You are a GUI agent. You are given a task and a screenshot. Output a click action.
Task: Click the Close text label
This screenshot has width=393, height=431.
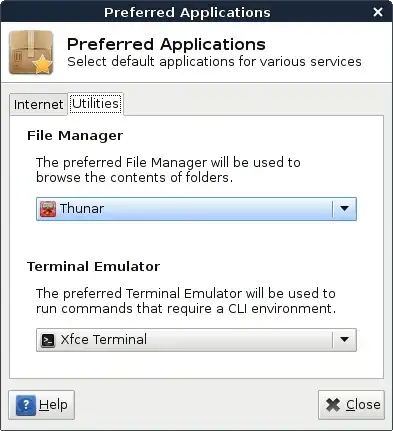tap(363, 405)
